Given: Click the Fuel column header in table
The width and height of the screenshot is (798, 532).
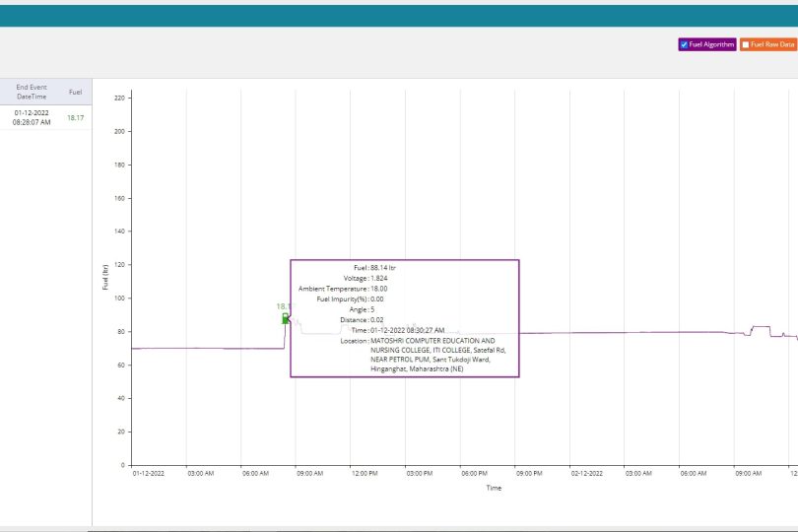Looking at the screenshot, I should (x=75, y=92).
